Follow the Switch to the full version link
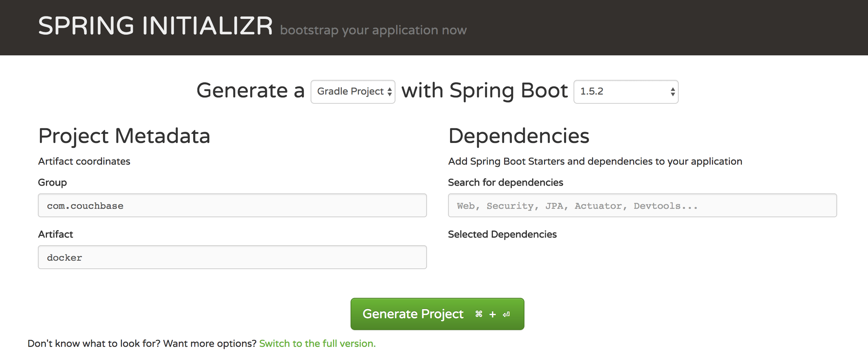This screenshot has height=363, width=868. pyautogui.click(x=317, y=343)
